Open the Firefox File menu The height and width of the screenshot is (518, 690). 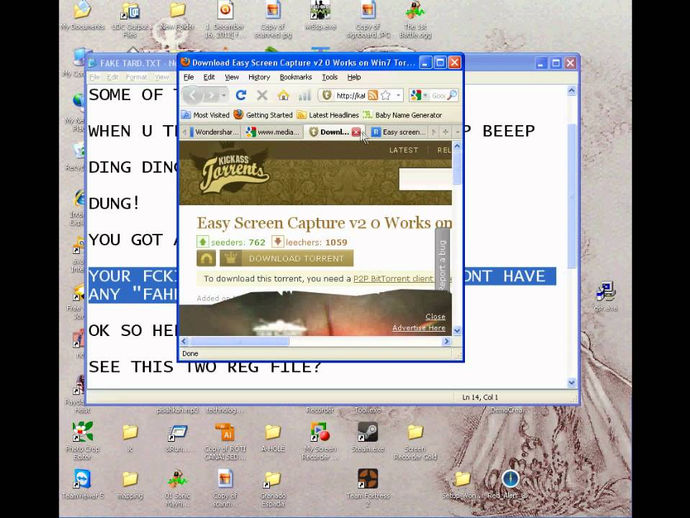point(189,77)
